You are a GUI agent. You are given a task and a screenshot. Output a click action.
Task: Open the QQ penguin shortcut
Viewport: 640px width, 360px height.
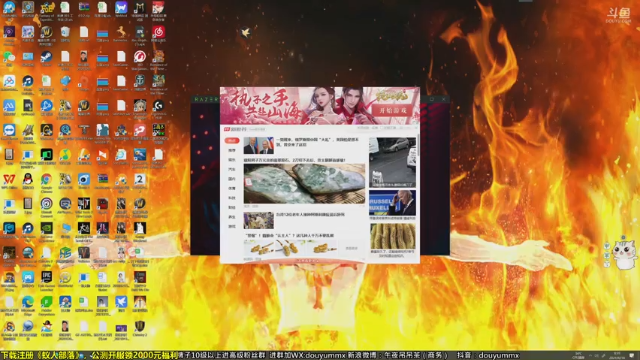[28, 179]
